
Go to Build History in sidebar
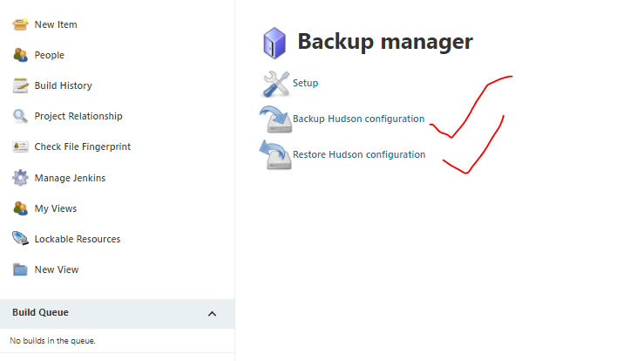coord(64,85)
